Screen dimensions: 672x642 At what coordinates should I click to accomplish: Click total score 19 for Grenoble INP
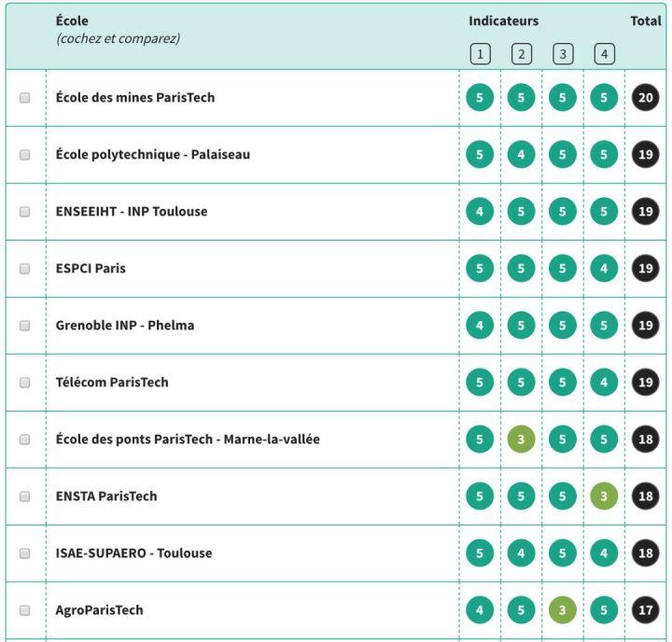646,326
